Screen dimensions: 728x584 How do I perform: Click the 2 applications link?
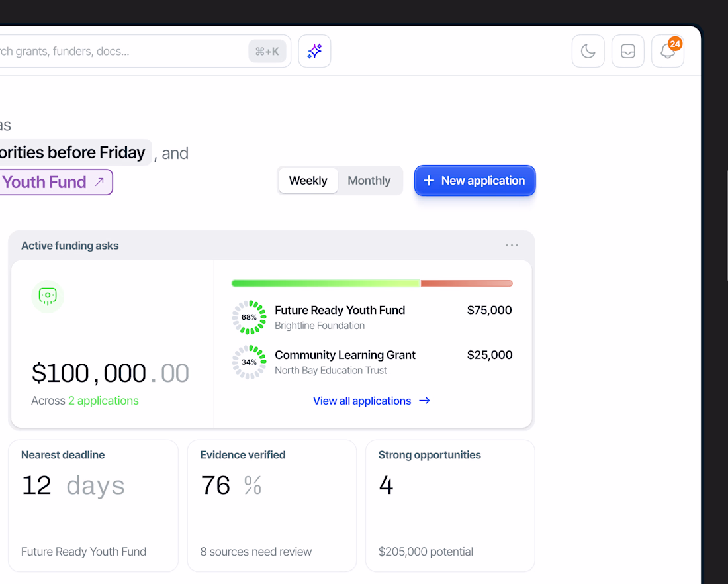point(103,401)
